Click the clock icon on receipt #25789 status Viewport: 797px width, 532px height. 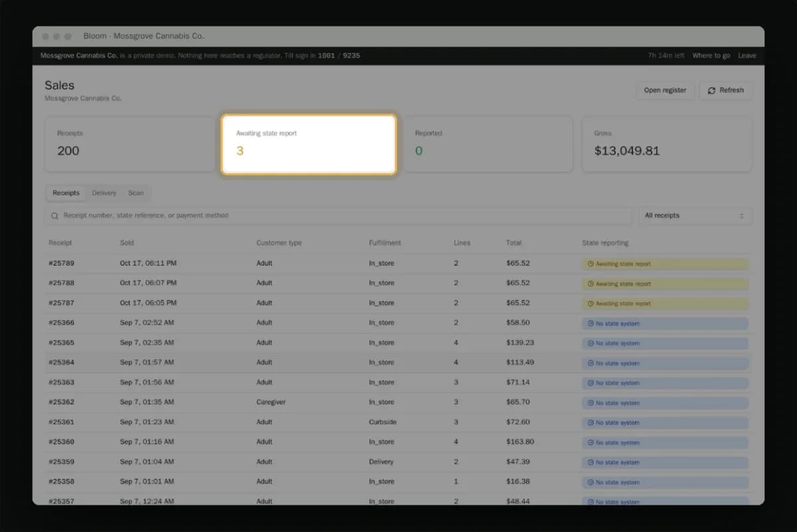pos(591,264)
